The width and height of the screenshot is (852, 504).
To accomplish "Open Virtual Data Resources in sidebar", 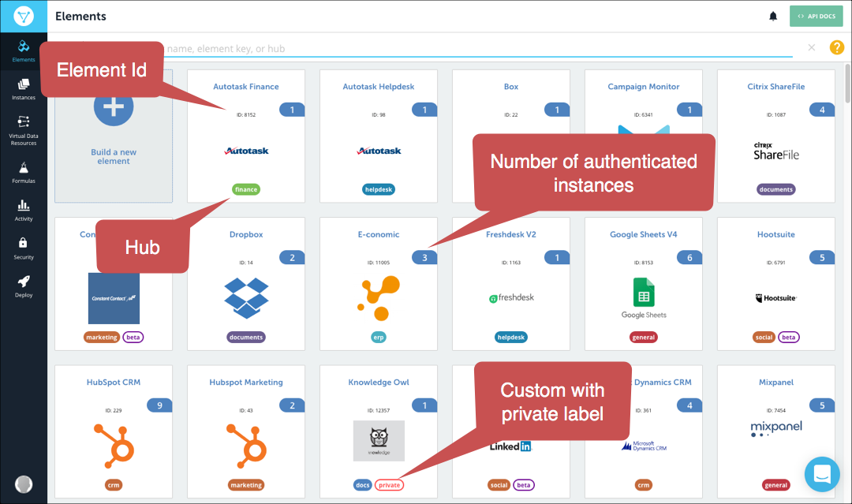I will tap(24, 130).
